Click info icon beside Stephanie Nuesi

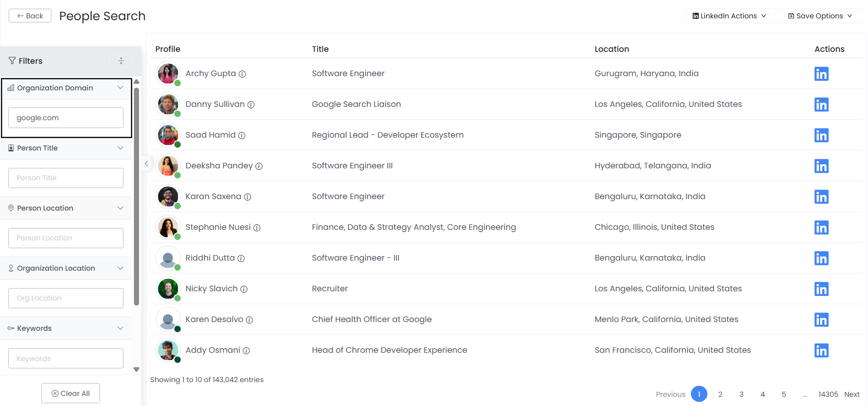click(x=257, y=228)
